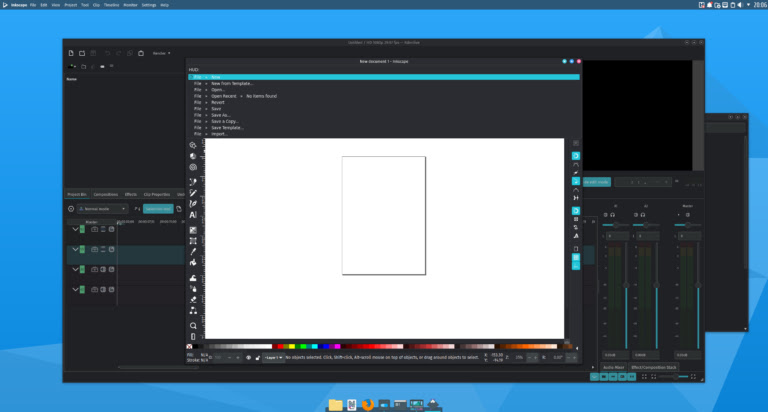Select the Zoom magnifier tool
Screen dimensions: 768x412
pos(193,325)
